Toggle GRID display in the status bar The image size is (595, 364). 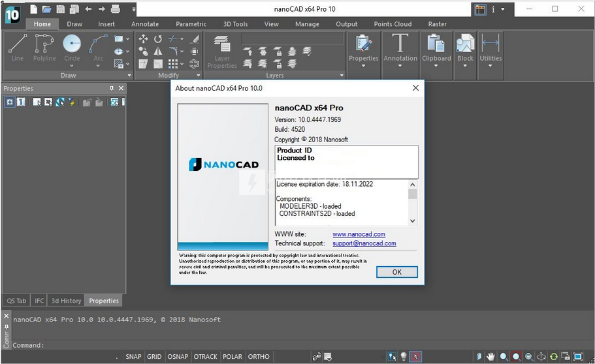(x=154, y=357)
